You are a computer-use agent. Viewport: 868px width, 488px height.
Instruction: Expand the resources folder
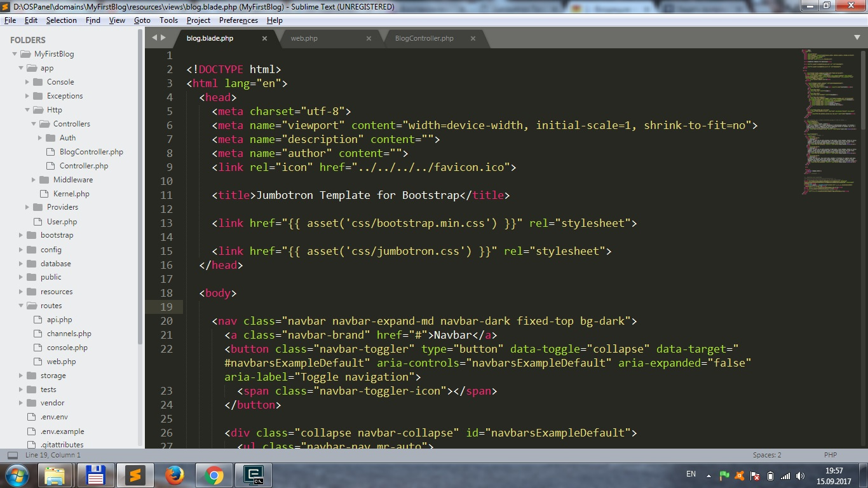(x=21, y=292)
